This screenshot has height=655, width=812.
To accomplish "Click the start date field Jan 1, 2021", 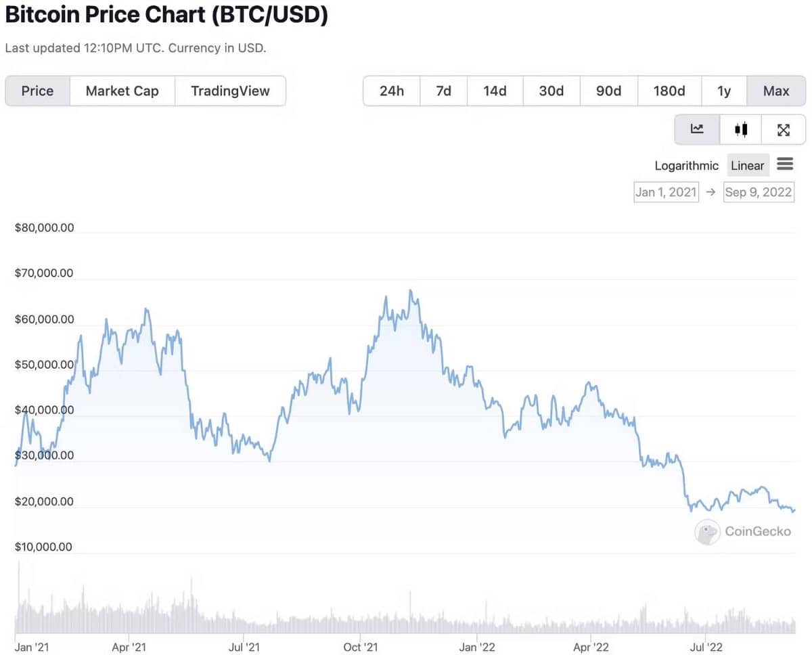I will pos(666,192).
